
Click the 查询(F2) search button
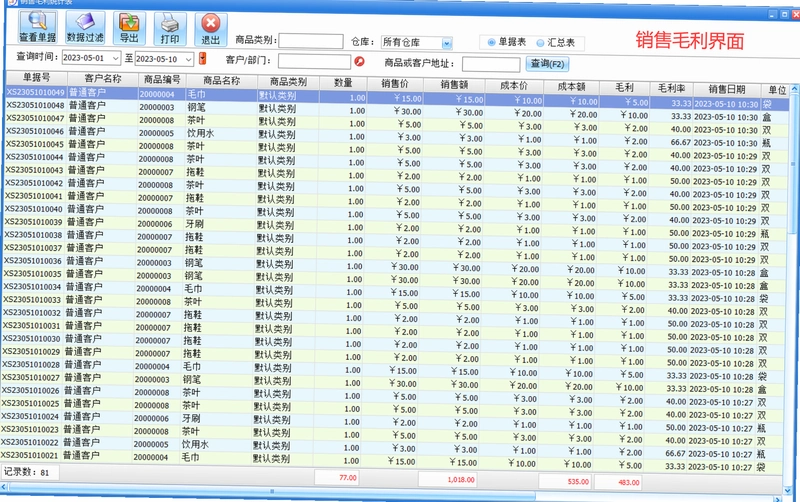click(x=547, y=64)
